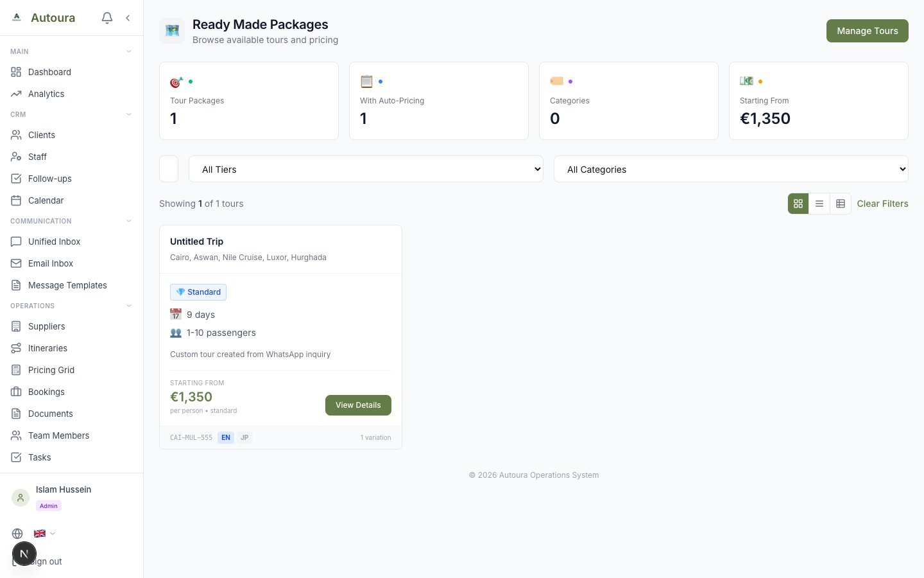Image resolution: width=924 pixels, height=578 pixels.
Task: Click '1 variation' text on card
Action: (375, 437)
